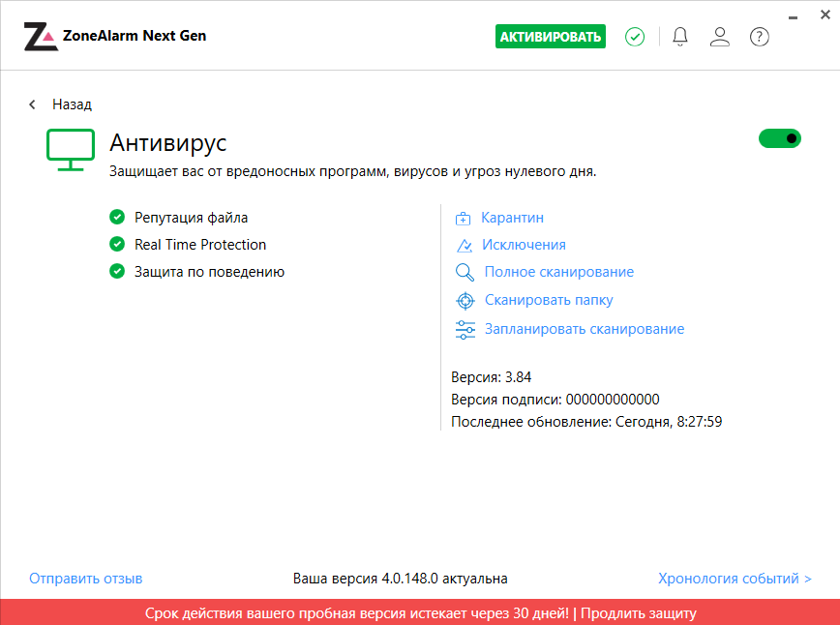Click the green АКТИВИРОВАТЬ button
Screen dimensions: 840x625
(551, 37)
